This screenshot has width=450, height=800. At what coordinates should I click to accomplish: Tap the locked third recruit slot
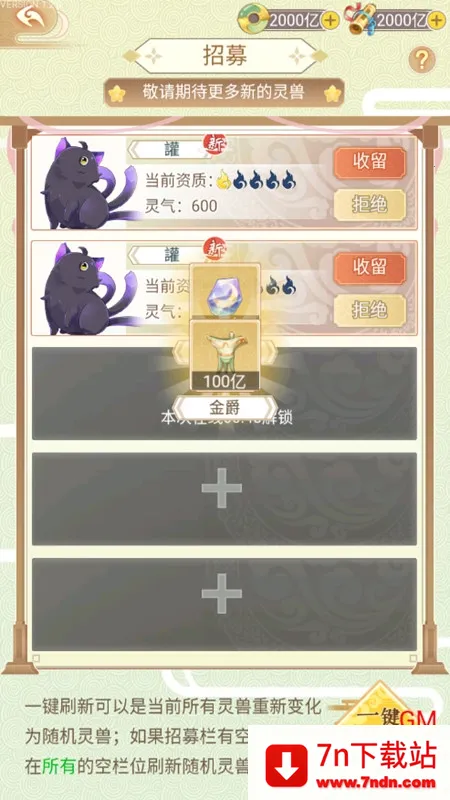coord(224,393)
